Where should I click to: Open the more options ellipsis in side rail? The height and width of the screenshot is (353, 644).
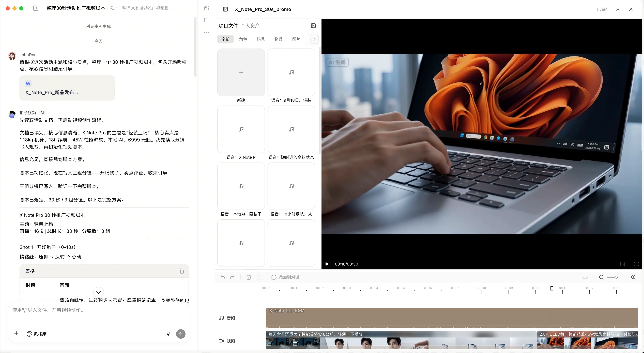click(207, 32)
